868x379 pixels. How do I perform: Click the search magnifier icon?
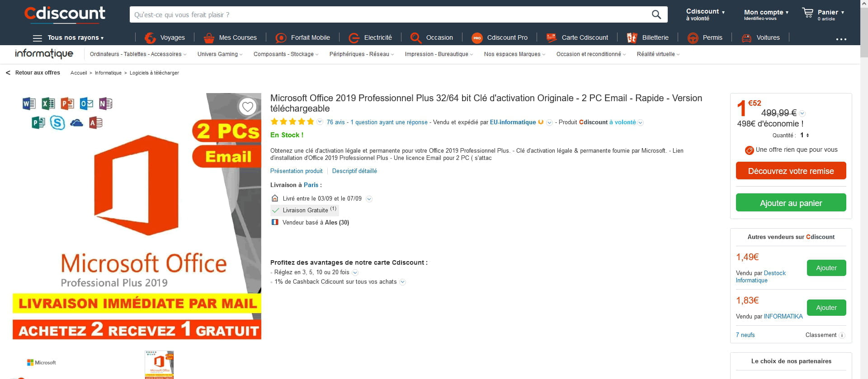pyautogui.click(x=656, y=14)
